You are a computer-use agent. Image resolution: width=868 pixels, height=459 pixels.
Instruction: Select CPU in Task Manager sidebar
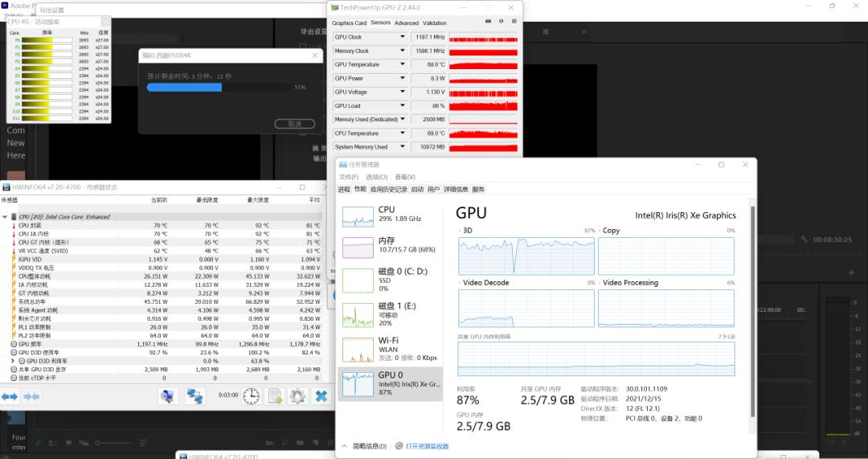[391, 215]
